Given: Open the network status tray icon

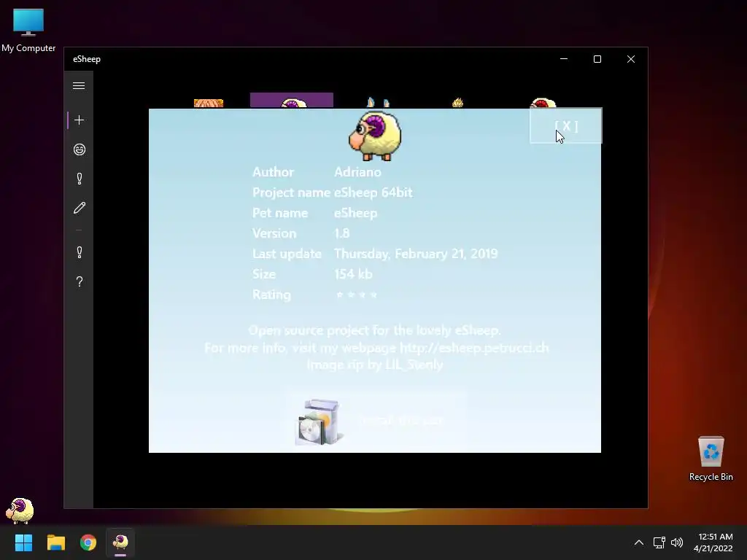Looking at the screenshot, I should [x=659, y=542].
